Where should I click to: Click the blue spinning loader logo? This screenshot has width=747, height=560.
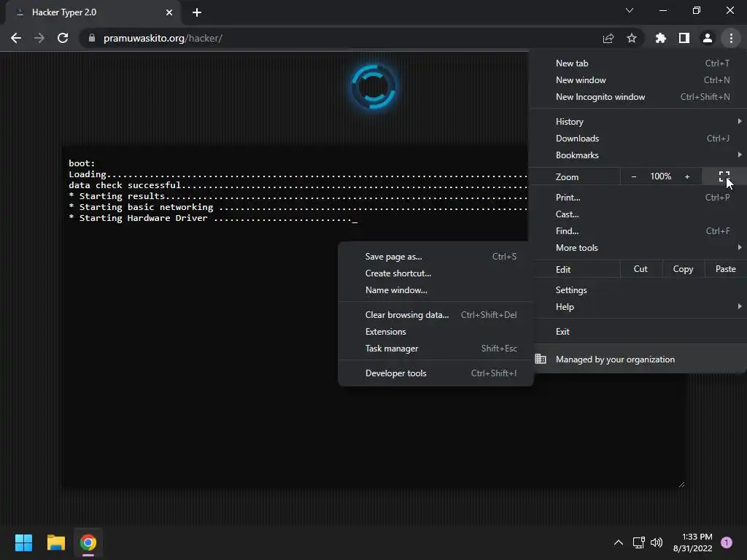pyautogui.click(x=373, y=87)
